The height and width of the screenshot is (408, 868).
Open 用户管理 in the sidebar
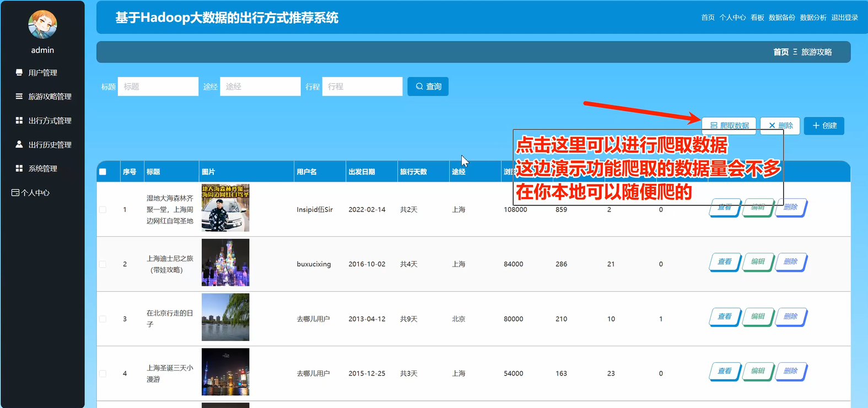pos(42,73)
